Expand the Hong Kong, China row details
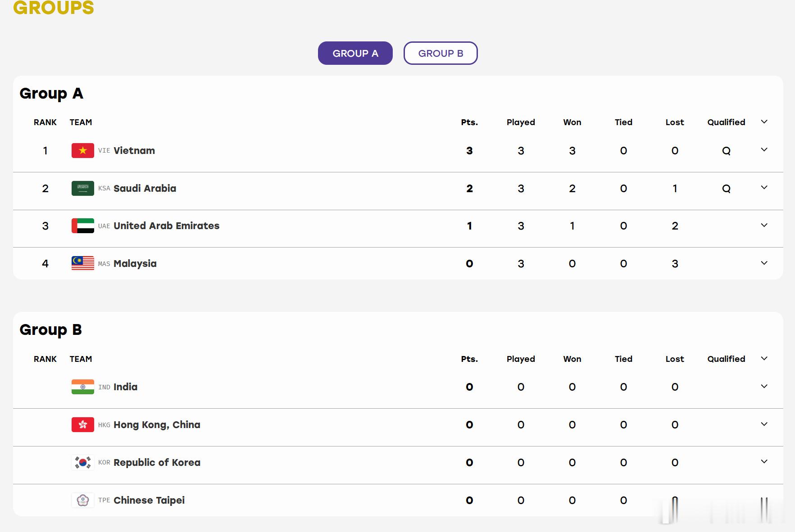The height and width of the screenshot is (532, 795). (x=764, y=424)
